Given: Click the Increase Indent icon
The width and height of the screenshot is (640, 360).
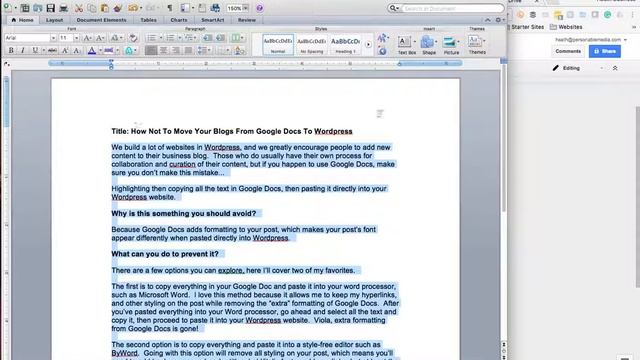Looking at the screenshot, I should (220, 38).
